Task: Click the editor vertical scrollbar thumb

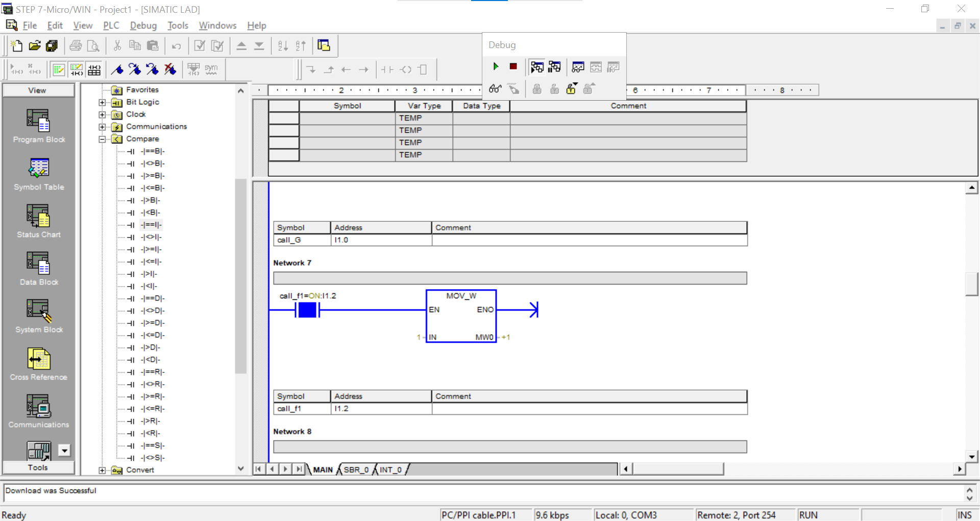Action: tap(971, 284)
